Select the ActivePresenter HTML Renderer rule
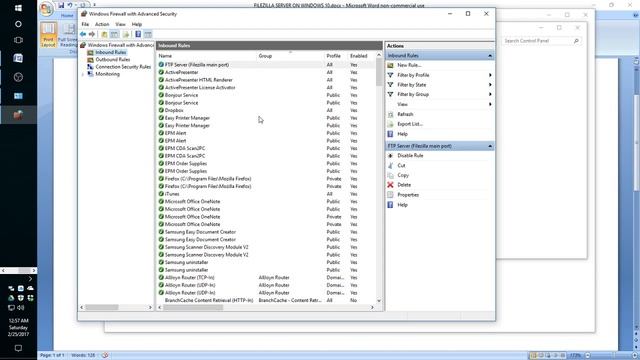Viewport: 640px width, 360px height. pos(198,80)
